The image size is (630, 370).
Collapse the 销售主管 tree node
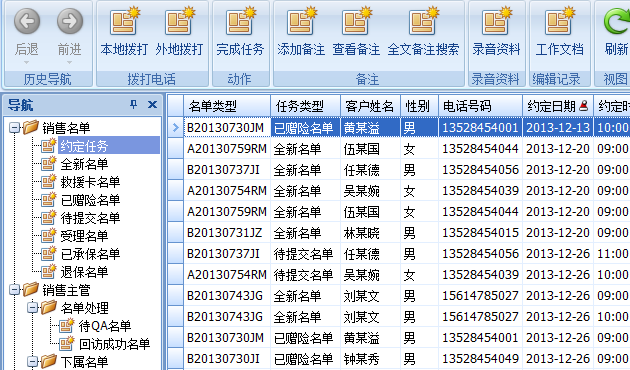pyautogui.click(x=14, y=290)
